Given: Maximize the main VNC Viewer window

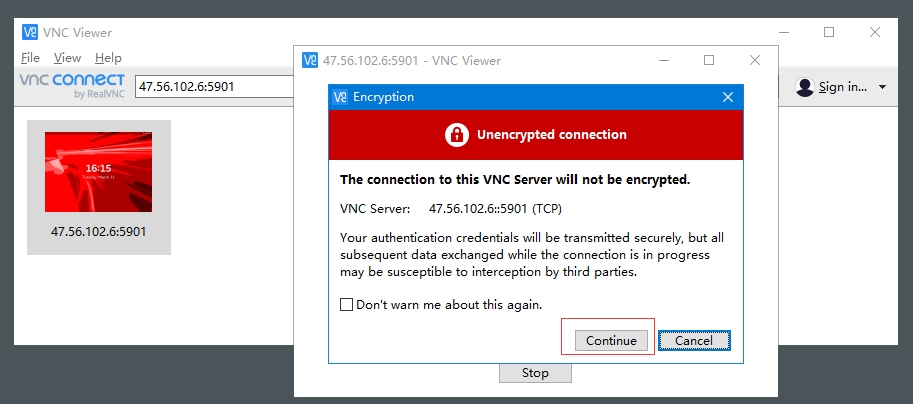Looking at the screenshot, I should pyautogui.click(x=829, y=32).
